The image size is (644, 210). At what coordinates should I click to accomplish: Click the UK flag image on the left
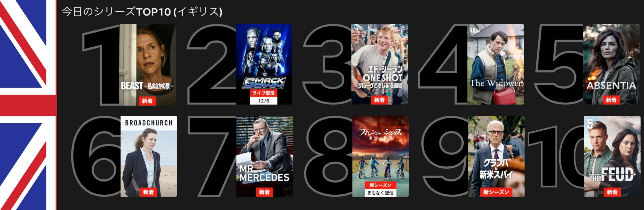click(28, 105)
